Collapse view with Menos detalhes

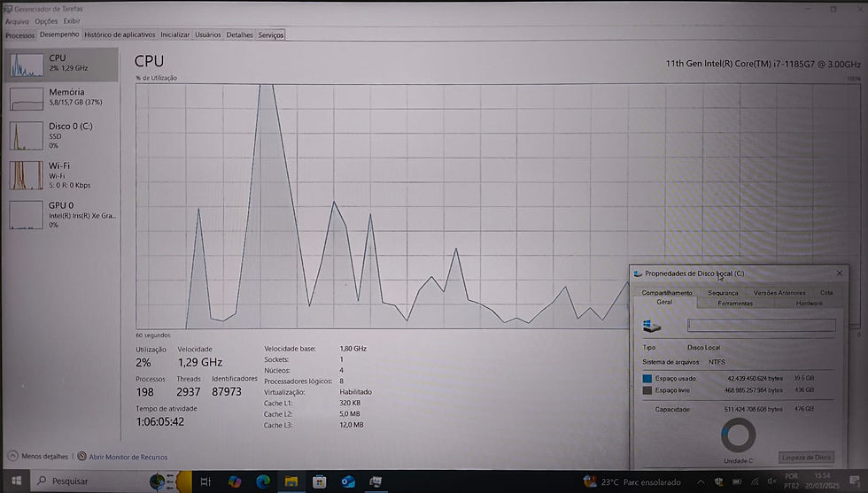pyautogui.click(x=38, y=457)
